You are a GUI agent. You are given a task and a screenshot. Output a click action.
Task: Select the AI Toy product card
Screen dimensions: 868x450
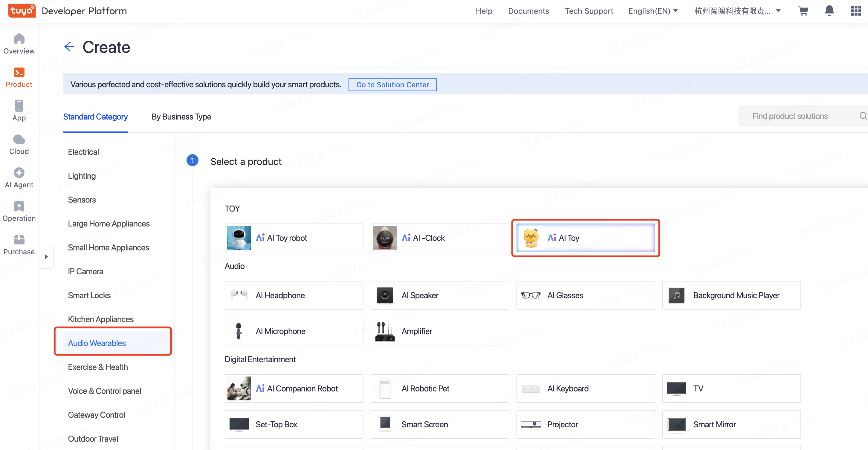(x=585, y=238)
